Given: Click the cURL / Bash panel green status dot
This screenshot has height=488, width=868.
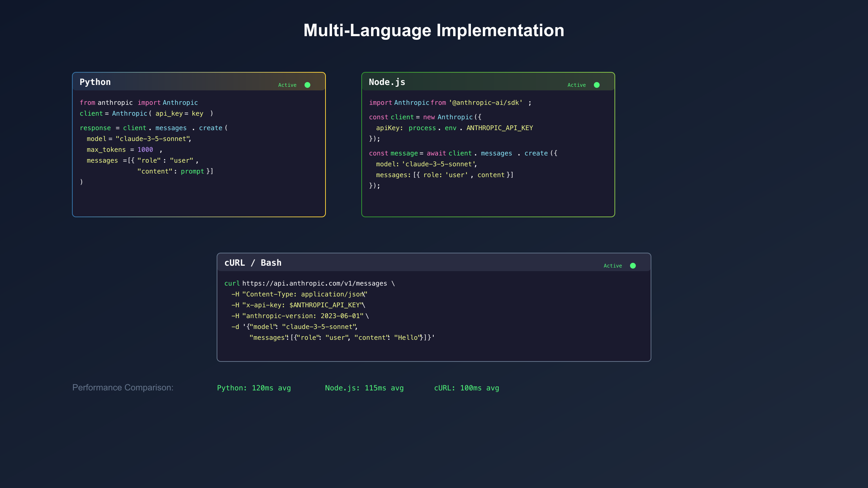Looking at the screenshot, I should (633, 266).
